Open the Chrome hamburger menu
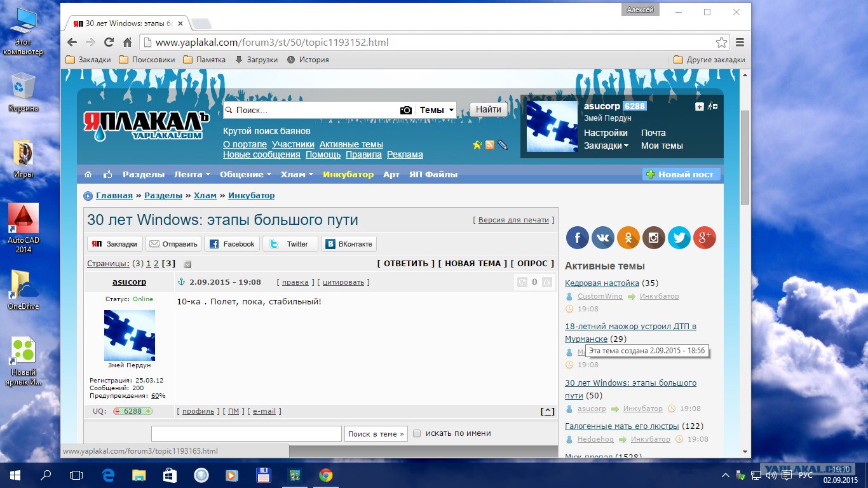The width and height of the screenshot is (868, 488). (x=740, y=43)
